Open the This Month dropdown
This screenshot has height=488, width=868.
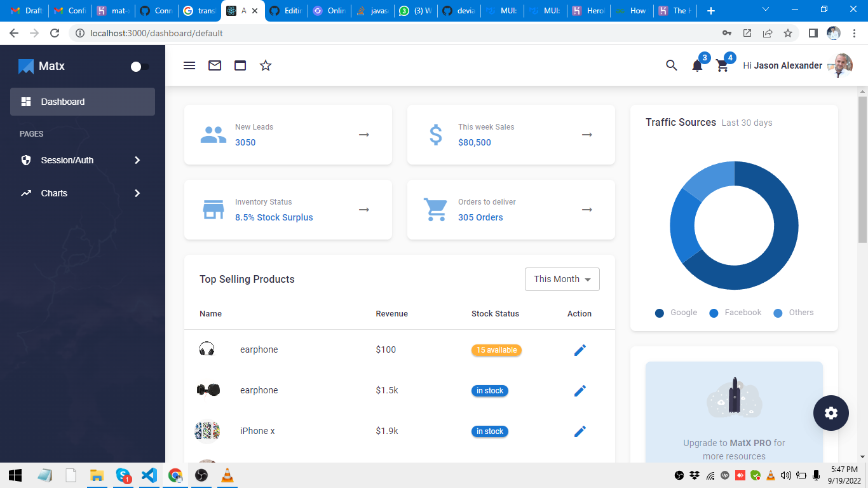point(562,279)
